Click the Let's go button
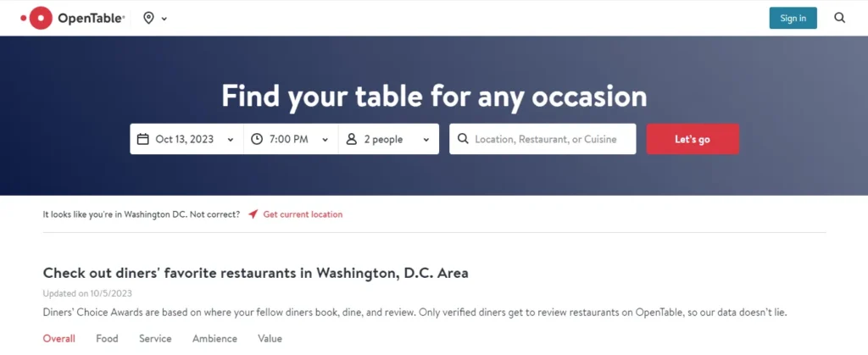This screenshot has width=868, height=355. [693, 139]
